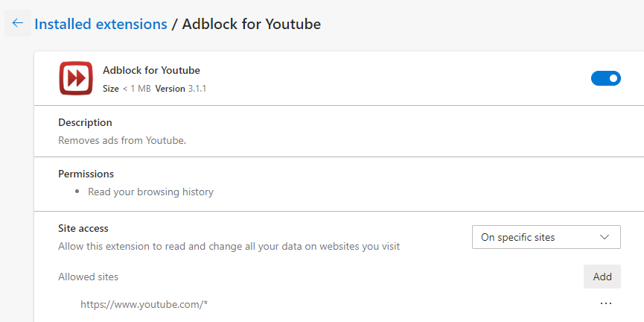
Task: Click the site access dropdown chevron arrow
Action: (604, 238)
